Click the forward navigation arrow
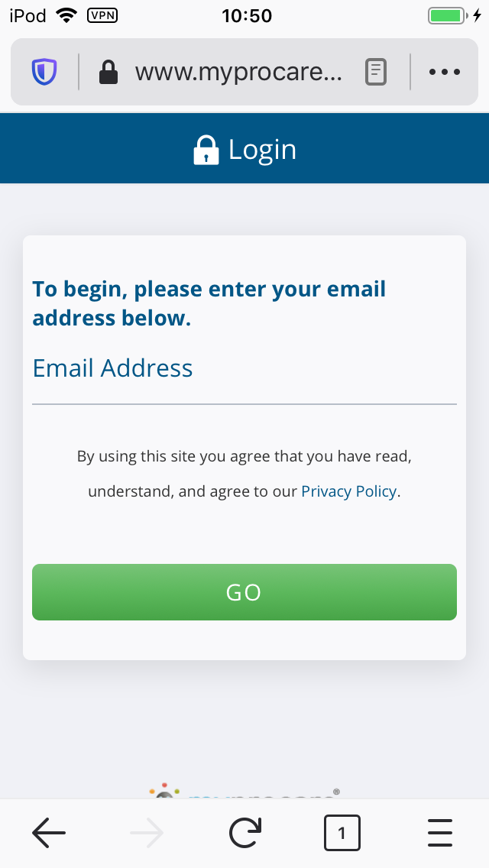This screenshot has height=868, width=489. [x=146, y=833]
